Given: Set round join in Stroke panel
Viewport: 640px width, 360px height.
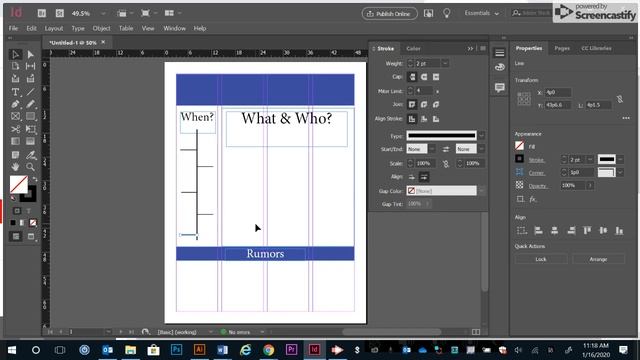Looking at the screenshot, I should [x=424, y=104].
